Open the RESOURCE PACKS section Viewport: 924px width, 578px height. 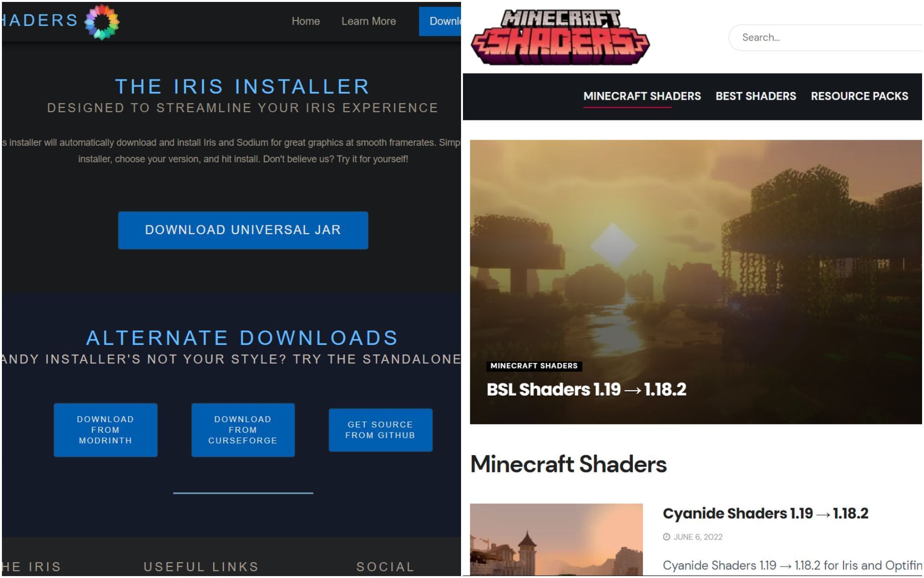(x=859, y=96)
